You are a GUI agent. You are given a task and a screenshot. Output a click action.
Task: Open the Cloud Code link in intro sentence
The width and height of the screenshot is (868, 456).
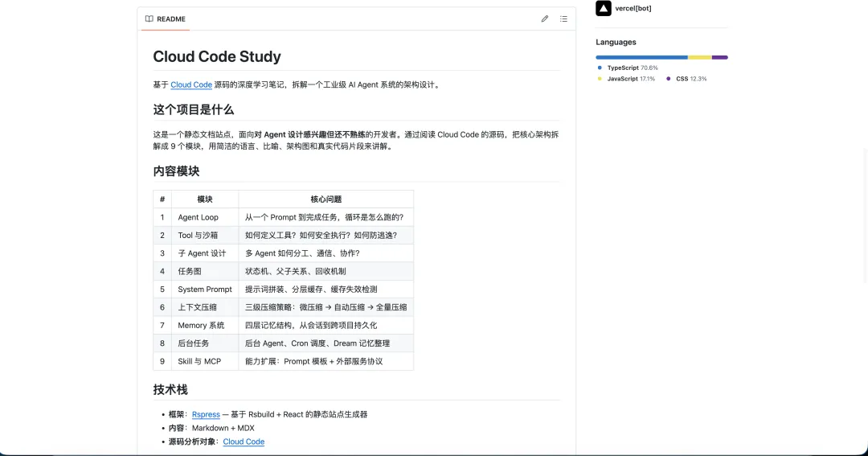(191, 84)
